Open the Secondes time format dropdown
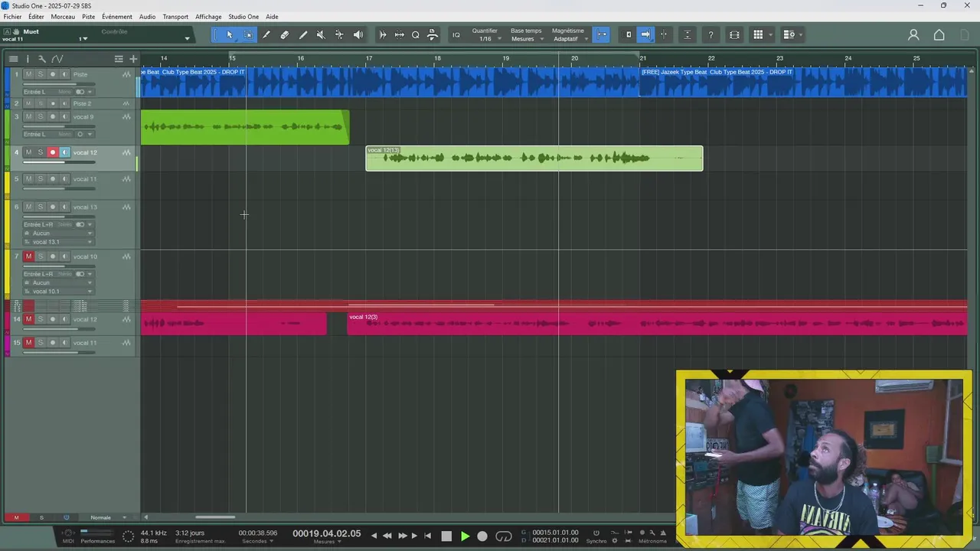 (257, 541)
